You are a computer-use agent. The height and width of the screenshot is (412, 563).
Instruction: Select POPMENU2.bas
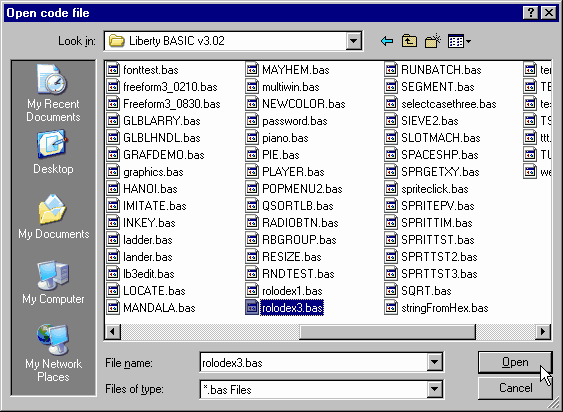point(302,189)
